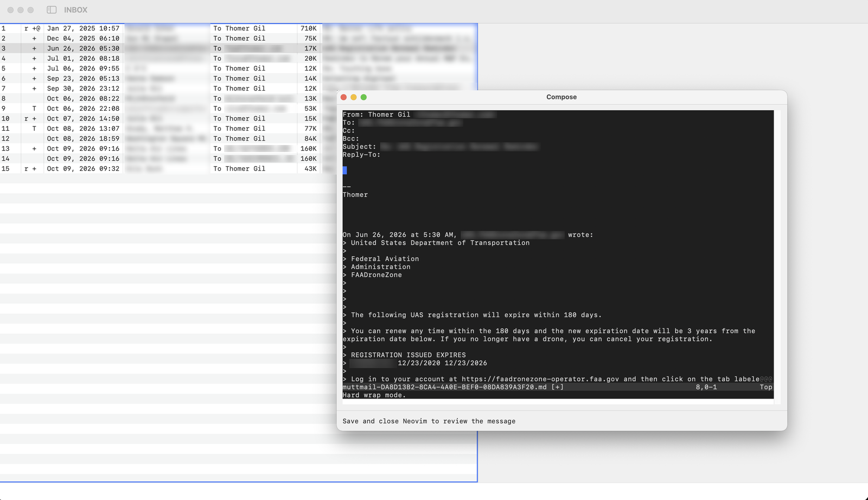Click the INBOX title in the toolbar
This screenshot has width=868, height=500.
75,10
